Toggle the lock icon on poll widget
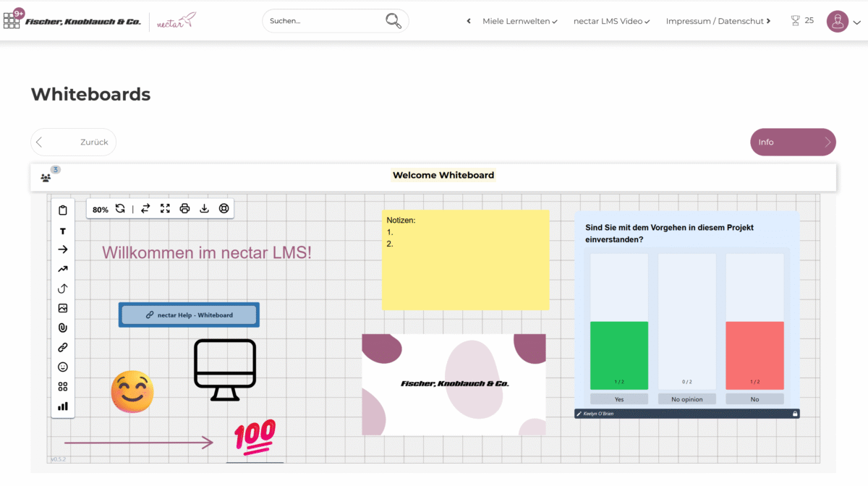The height and width of the screenshot is (486, 868). tap(795, 414)
